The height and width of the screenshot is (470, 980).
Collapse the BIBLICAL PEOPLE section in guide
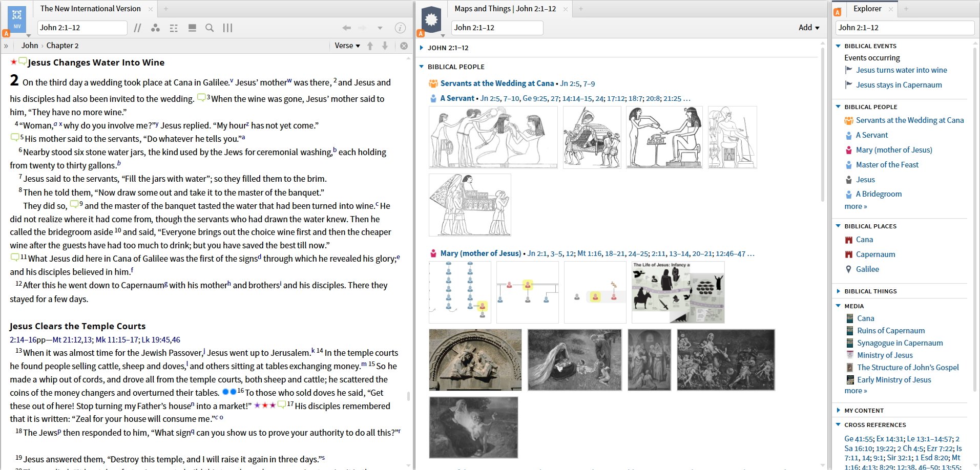pyautogui.click(x=422, y=67)
